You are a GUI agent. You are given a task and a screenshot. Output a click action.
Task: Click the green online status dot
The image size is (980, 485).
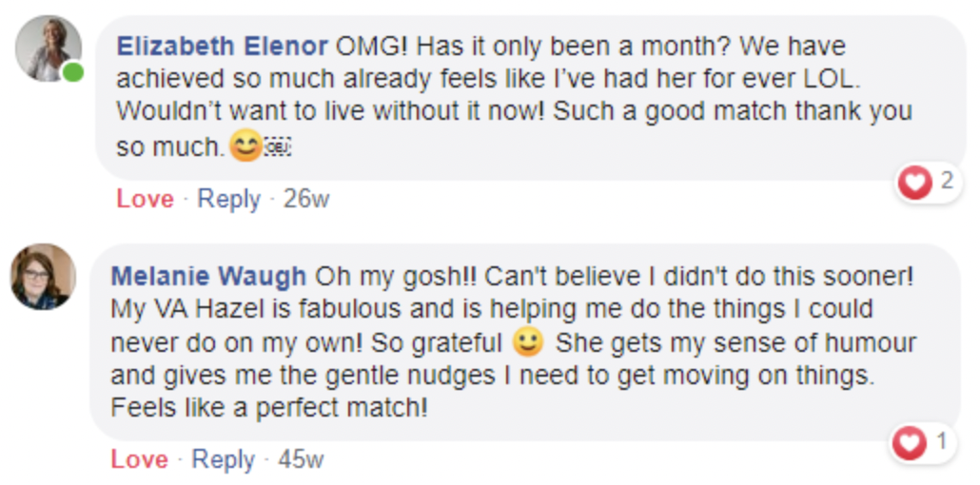click(x=73, y=73)
